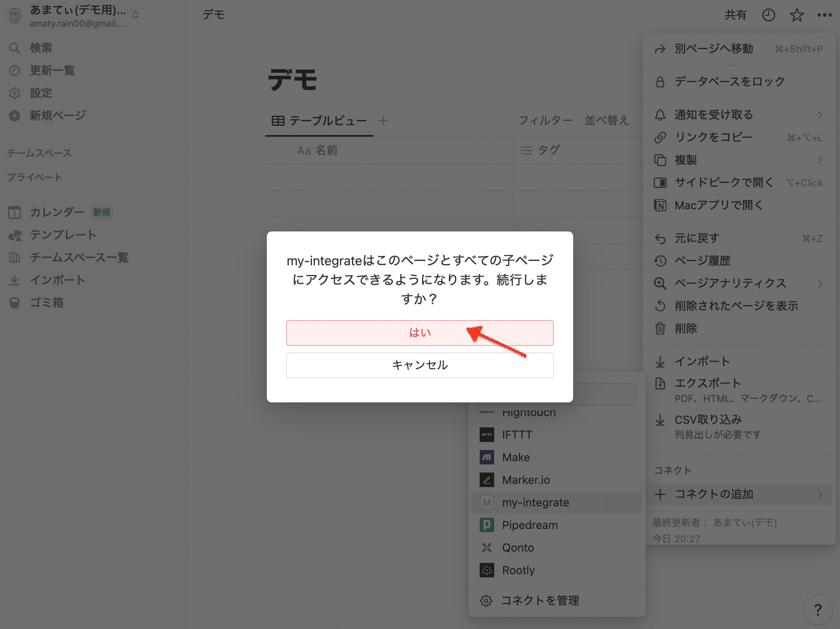Click the Pipedream icon

(x=487, y=525)
